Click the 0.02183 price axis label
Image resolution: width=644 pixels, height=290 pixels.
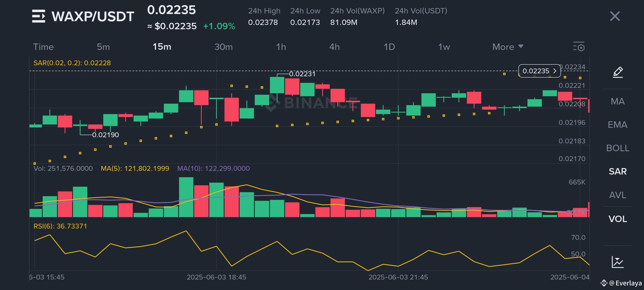[x=572, y=141]
